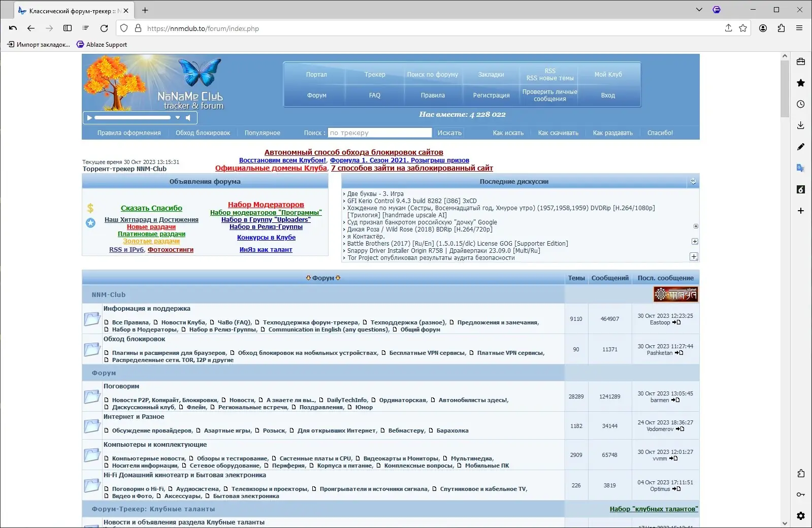Open the sidebar history clock panel
This screenshot has height=528, width=812.
click(x=801, y=104)
